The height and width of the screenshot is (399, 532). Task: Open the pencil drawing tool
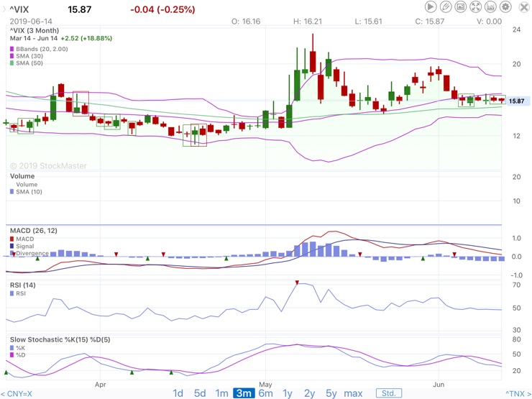point(446,6)
